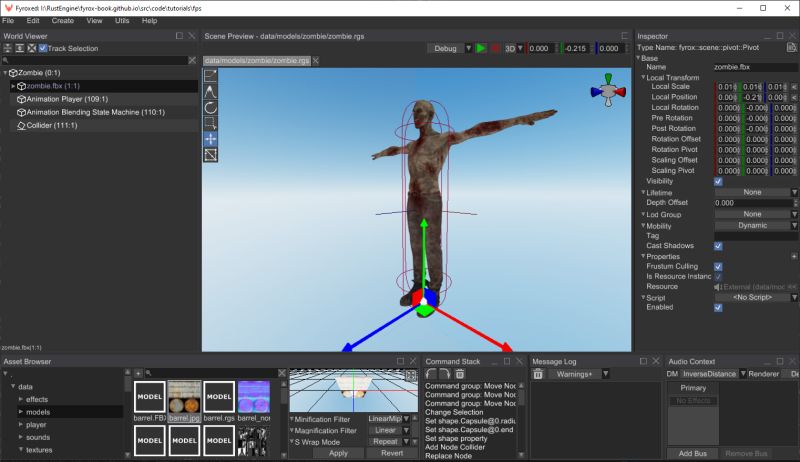Viewport: 800px width, 462px height.
Task: Undo using Command Stack undo arrow
Action: click(x=431, y=374)
